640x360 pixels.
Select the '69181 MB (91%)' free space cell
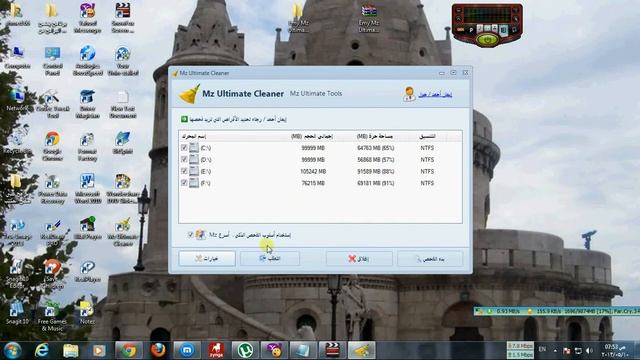click(x=376, y=183)
